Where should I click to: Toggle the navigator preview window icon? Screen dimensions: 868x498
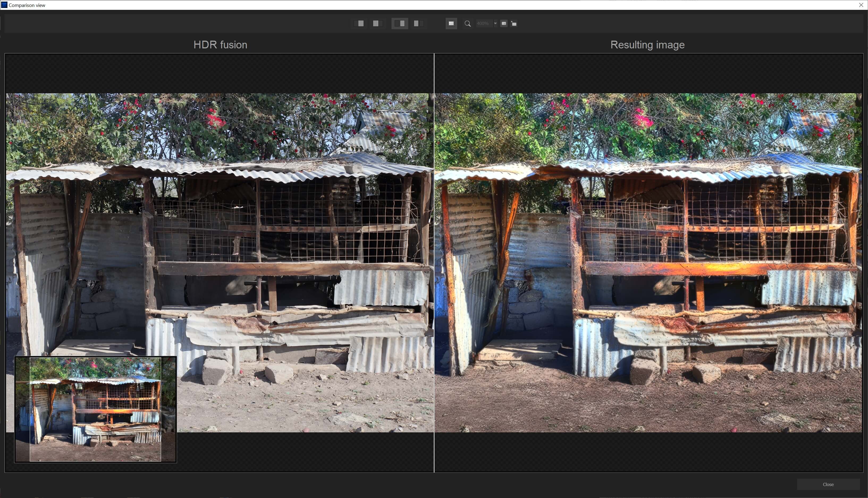[x=504, y=23]
